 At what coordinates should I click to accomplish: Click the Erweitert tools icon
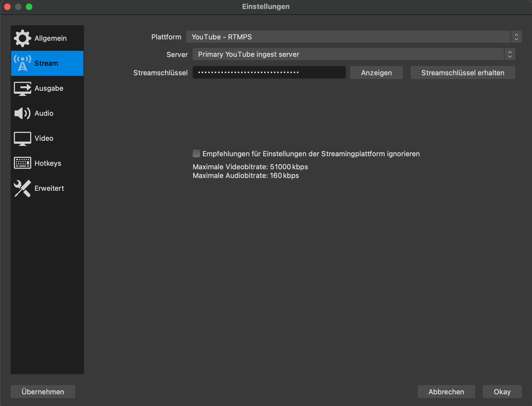(22, 188)
